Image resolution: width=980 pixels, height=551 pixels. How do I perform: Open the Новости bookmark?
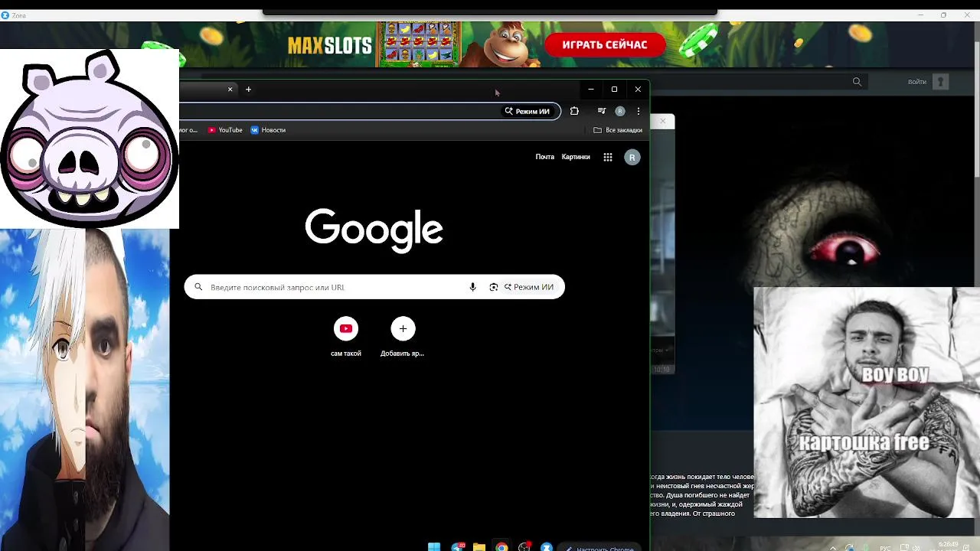pyautogui.click(x=268, y=130)
